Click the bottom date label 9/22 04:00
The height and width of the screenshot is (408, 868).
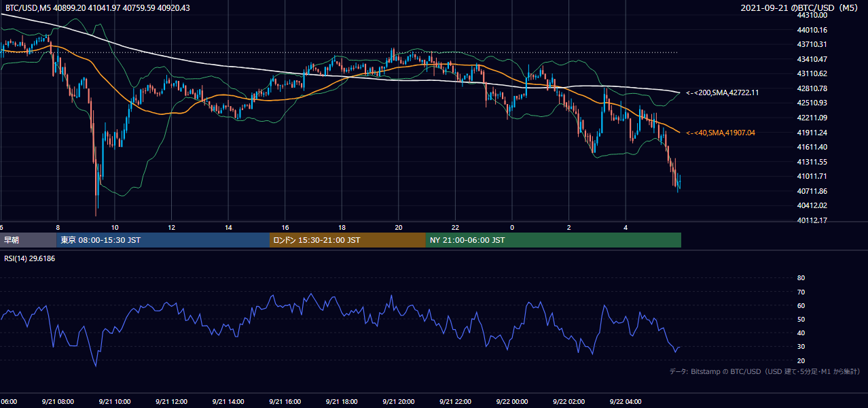(x=626, y=402)
